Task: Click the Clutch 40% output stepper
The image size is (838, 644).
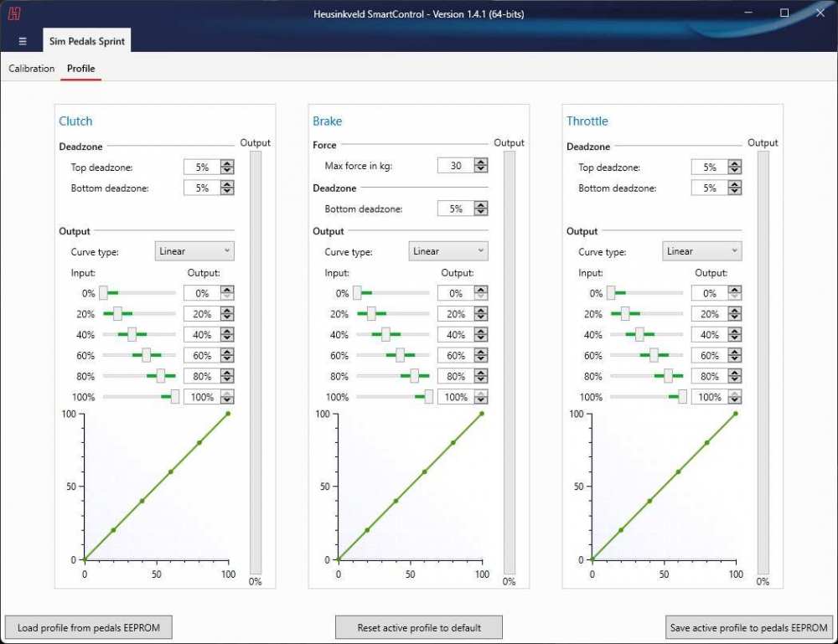Action: 227,334
